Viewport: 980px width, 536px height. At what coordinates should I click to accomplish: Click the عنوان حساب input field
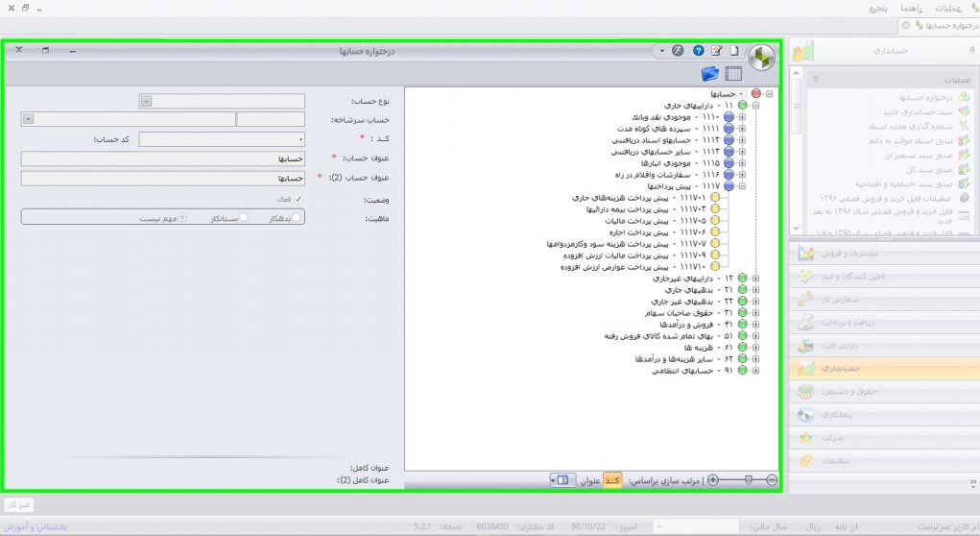click(x=163, y=158)
